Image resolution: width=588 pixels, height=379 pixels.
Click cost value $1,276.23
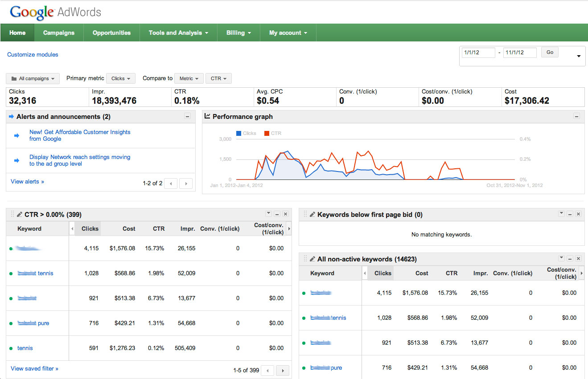[x=122, y=348]
